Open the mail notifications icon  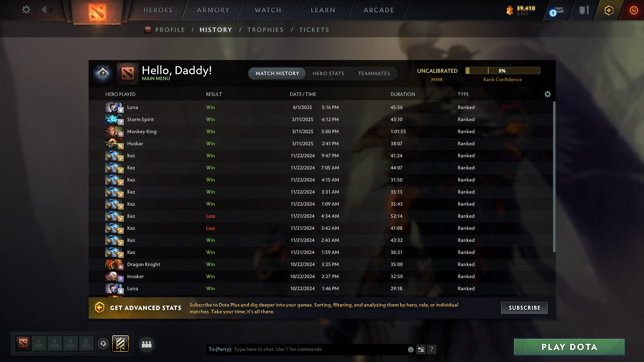point(557,11)
